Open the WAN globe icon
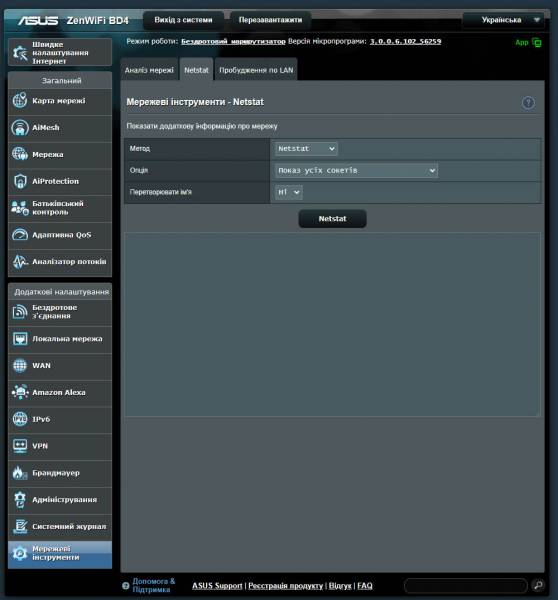558x600 pixels. tap(20, 366)
